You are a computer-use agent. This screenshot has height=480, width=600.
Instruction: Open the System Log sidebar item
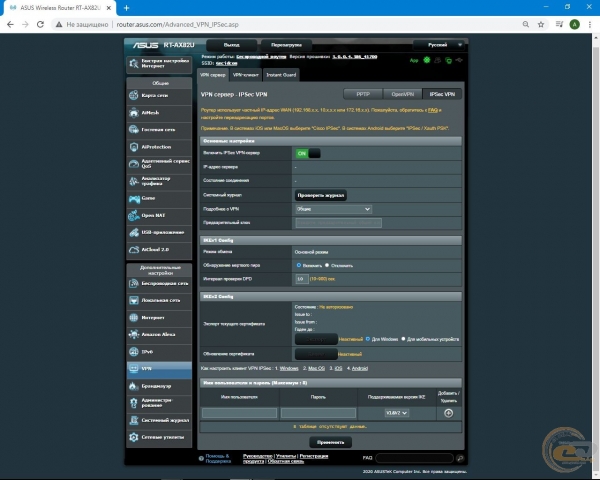tap(159, 420)
